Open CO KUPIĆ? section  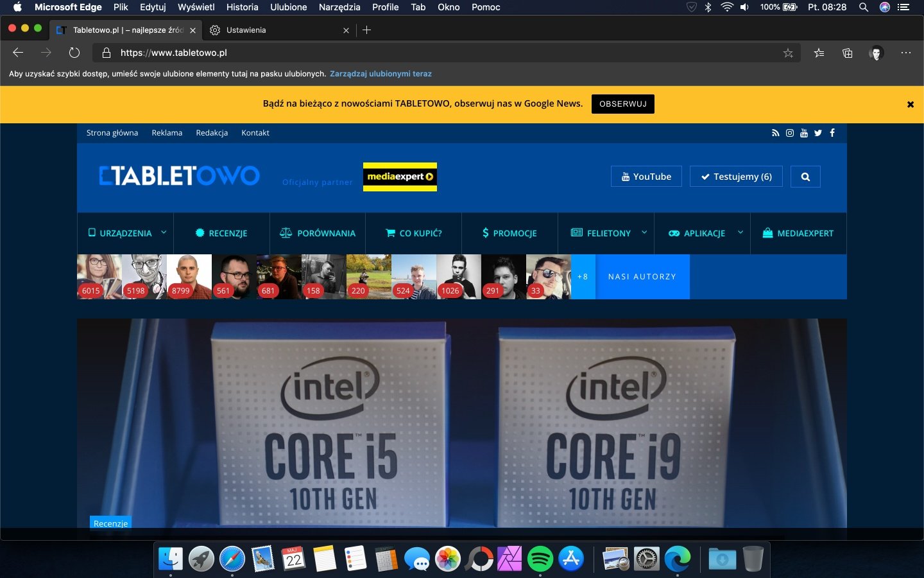pyautogui.click(x=414, y=233)
